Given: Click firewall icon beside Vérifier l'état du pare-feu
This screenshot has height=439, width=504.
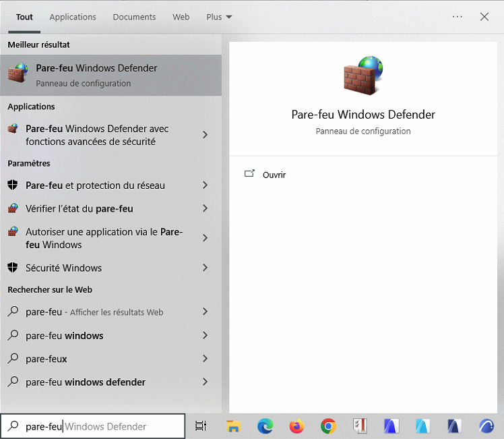Looking at the screenshot, I should pos(13,208).
